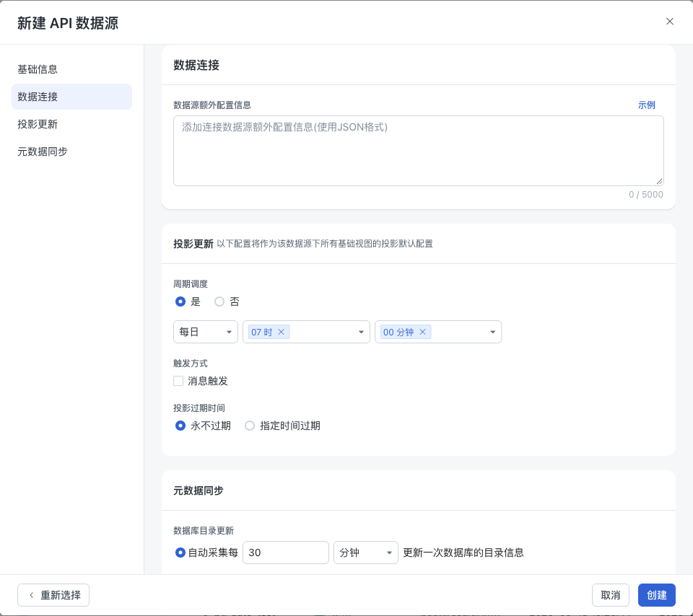Click the 元数据同步 section heading
Viewport: 693px width, 616px height.
pos(198,490)
